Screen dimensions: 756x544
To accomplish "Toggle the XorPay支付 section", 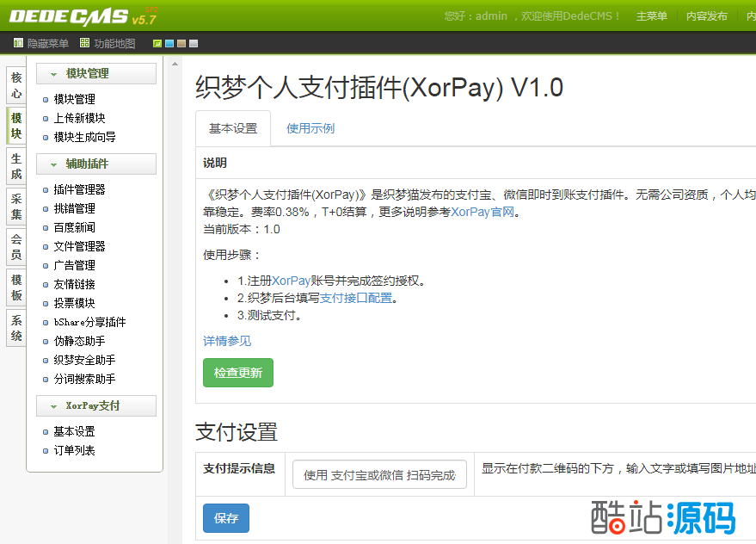I will pyautogui.click(x=95, y=406).
